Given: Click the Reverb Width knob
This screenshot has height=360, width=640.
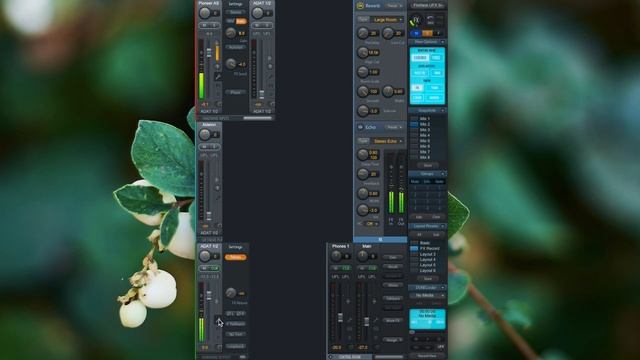Looking at the screenshot, I should 388,91.
